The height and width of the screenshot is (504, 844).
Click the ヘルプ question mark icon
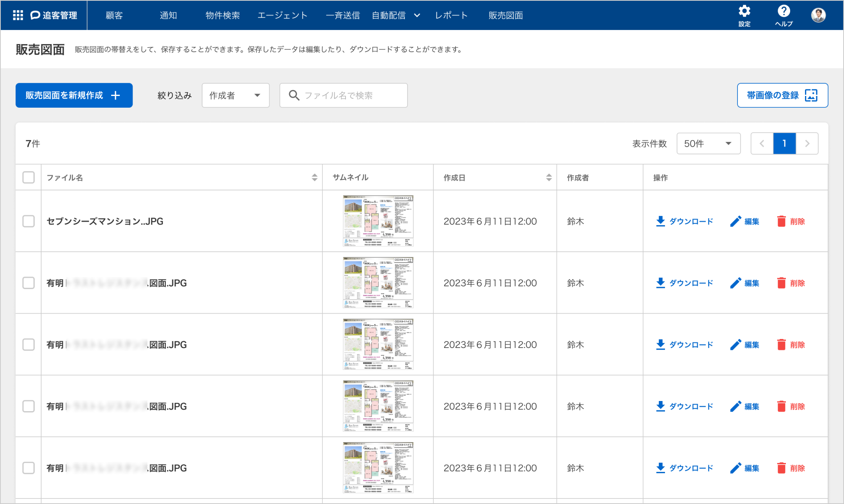click(x=784, y=11)
